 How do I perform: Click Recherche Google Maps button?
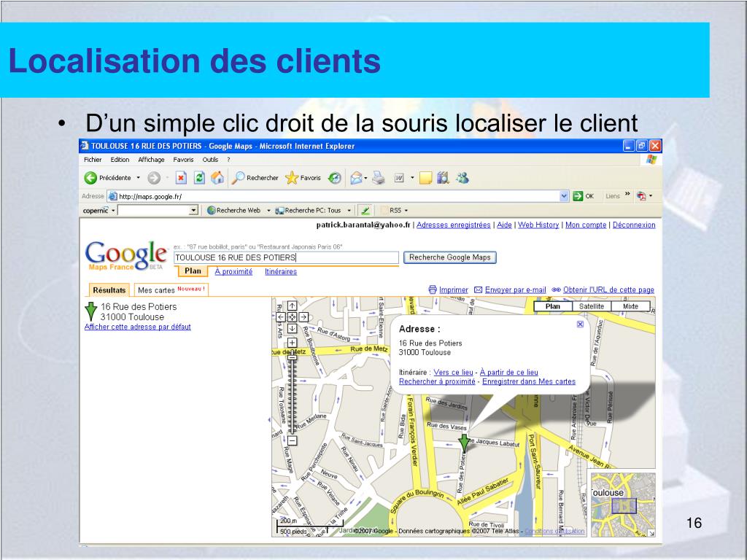(x=449, y=257)
